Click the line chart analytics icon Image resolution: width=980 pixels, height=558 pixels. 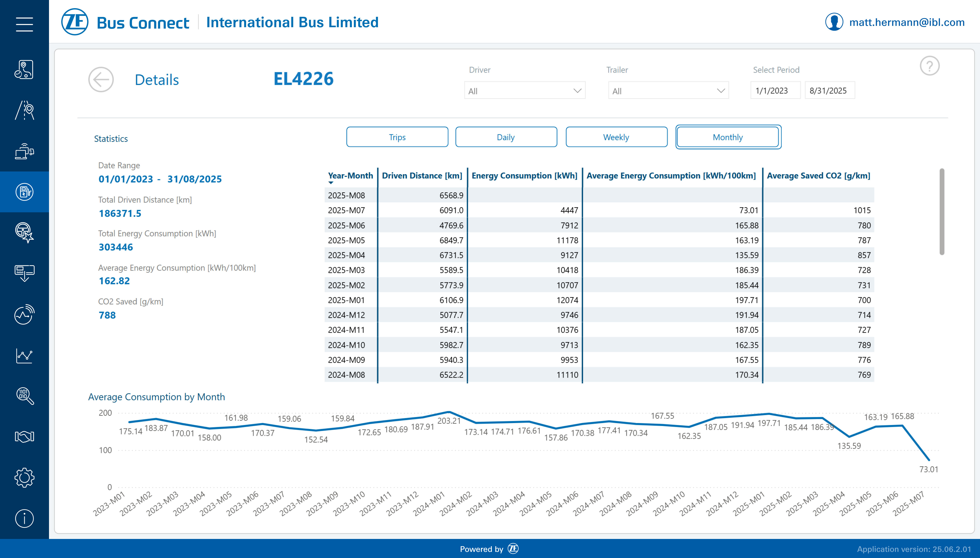[x=24, y=356]
